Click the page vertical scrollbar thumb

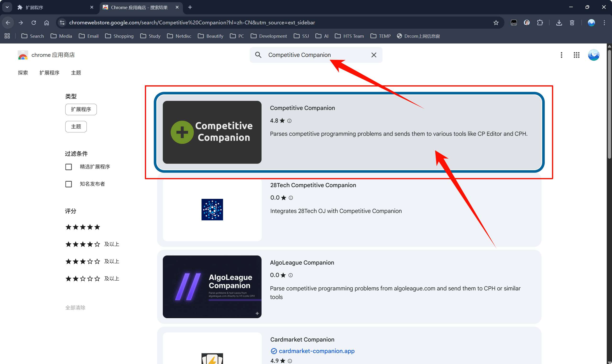[609, 104]
